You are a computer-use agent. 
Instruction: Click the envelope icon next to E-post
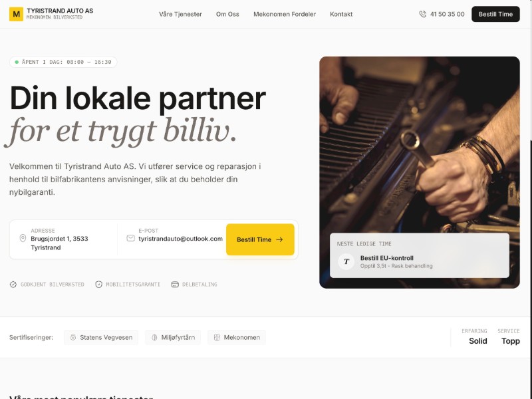click(130, 238)
